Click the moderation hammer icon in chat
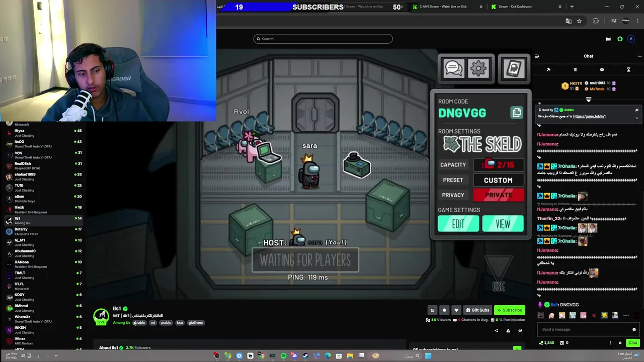Image resolution: width=644 pixels, height=362 pixels. pos(548,69)
